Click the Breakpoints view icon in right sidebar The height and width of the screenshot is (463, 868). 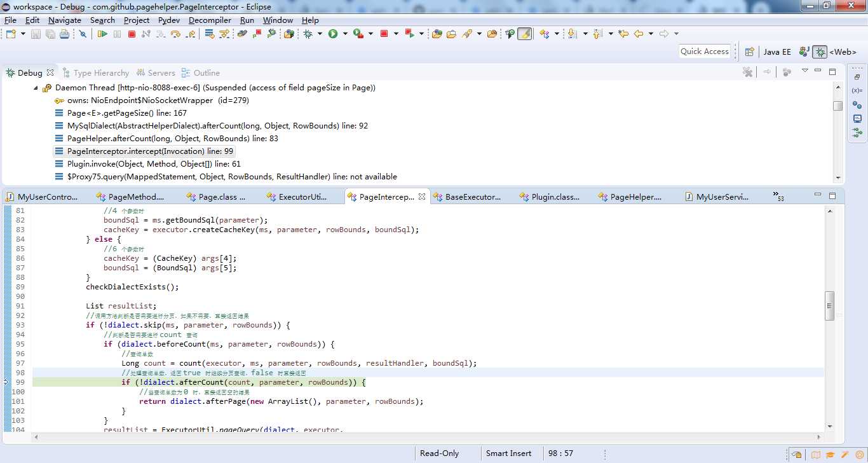pyautogui.click(x=857, y=104)
